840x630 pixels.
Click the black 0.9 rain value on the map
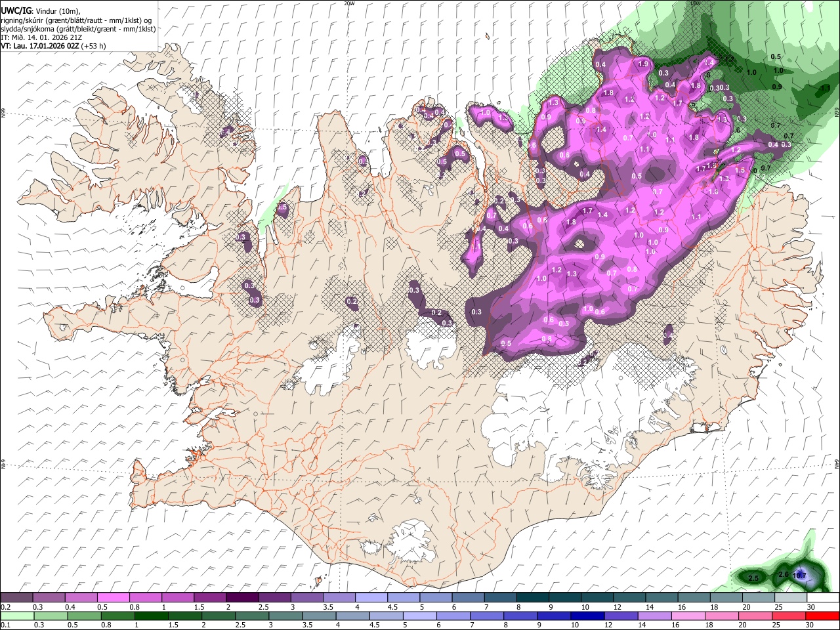[777, 87]
